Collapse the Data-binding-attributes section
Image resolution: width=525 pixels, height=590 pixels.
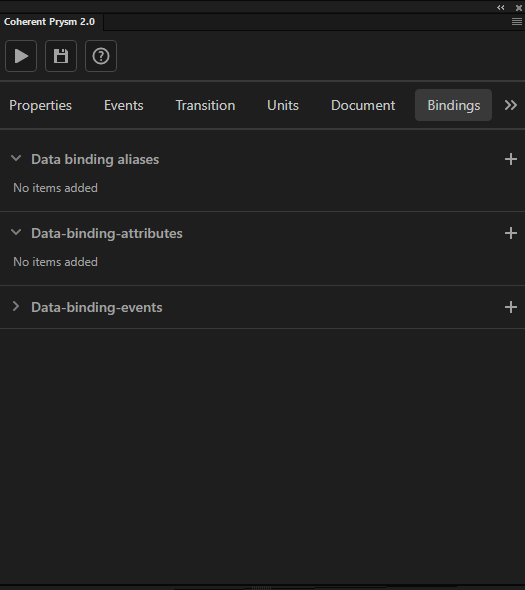click(16, 233)
